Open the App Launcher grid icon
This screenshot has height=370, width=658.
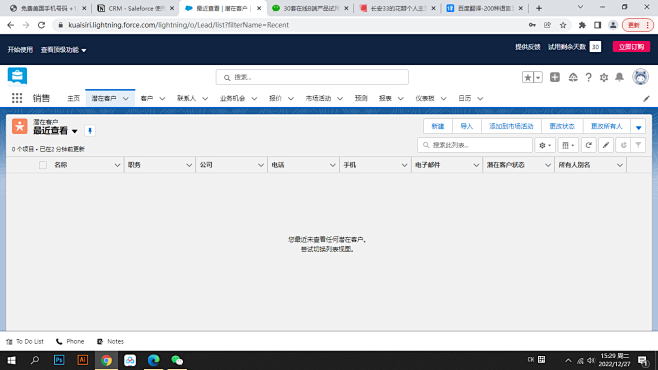coord(17,98)
